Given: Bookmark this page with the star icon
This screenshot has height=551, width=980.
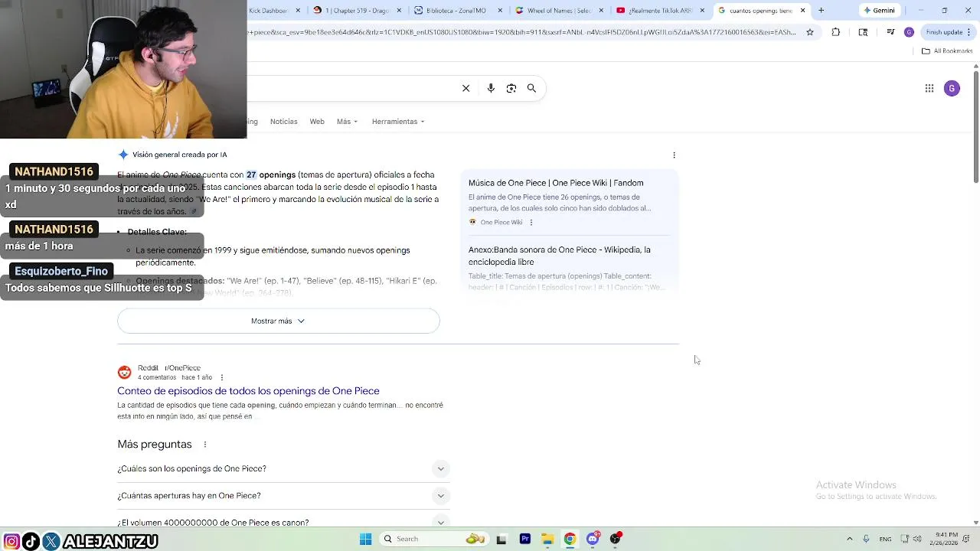Looking at the screenshot, I should point(810,32).
